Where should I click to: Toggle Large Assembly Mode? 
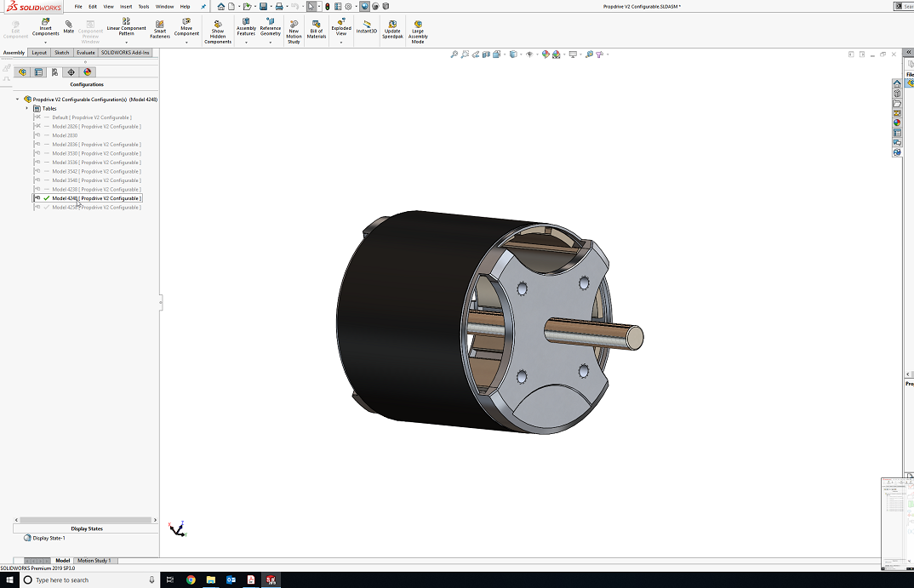click(x=418, y=32)
